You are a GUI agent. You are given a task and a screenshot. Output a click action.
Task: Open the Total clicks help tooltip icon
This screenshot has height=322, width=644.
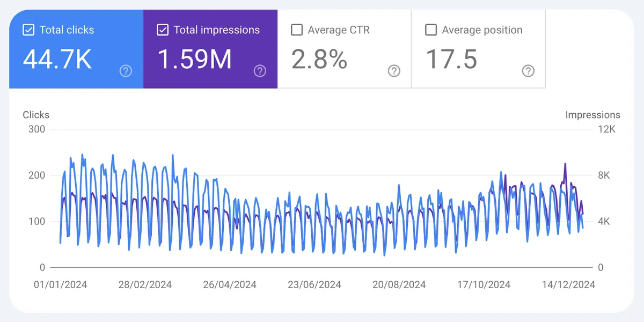[125, 70]
